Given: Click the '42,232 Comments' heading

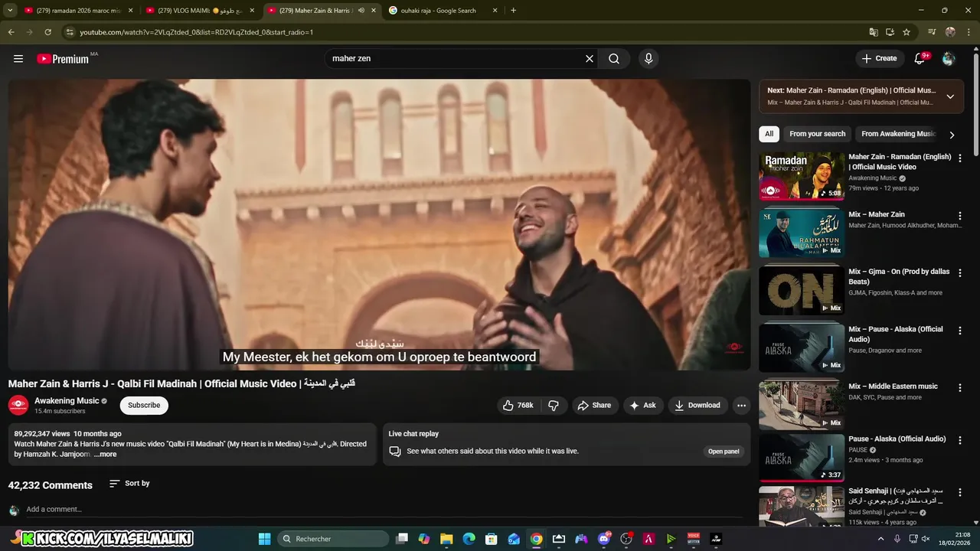Looking at the screenshot, I should point(51,485).
